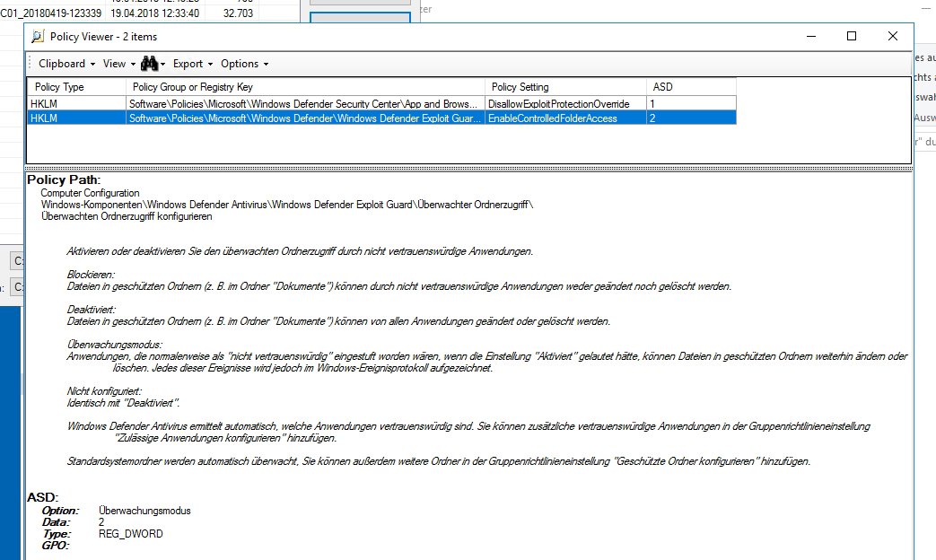Expand the arrow beside the Find icon
Screen dimensions: 936x560
pos(162,64)
